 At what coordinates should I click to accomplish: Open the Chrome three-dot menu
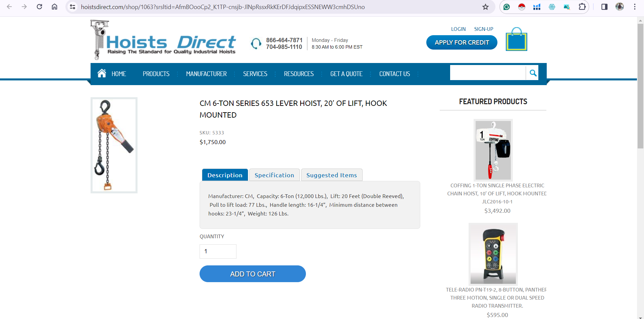635,7
